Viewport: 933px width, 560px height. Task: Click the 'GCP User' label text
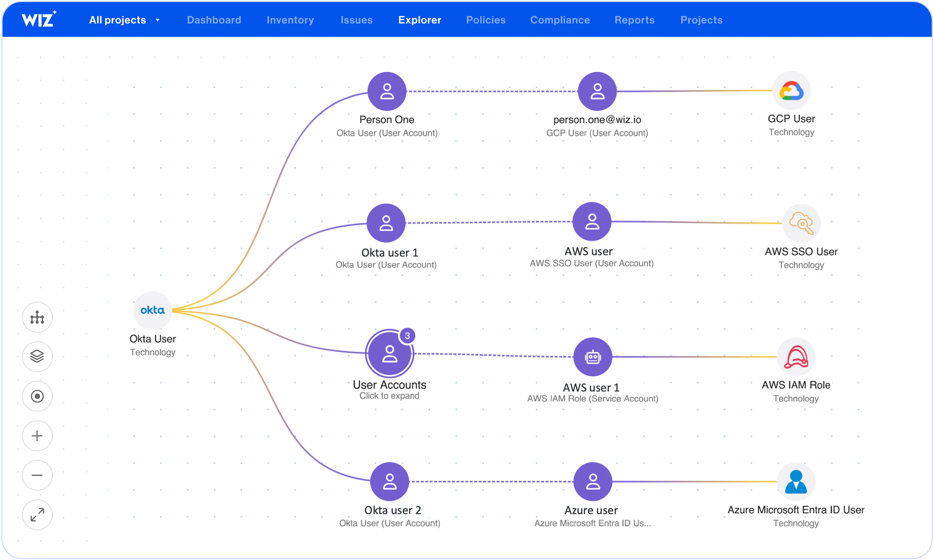(791, 119)
